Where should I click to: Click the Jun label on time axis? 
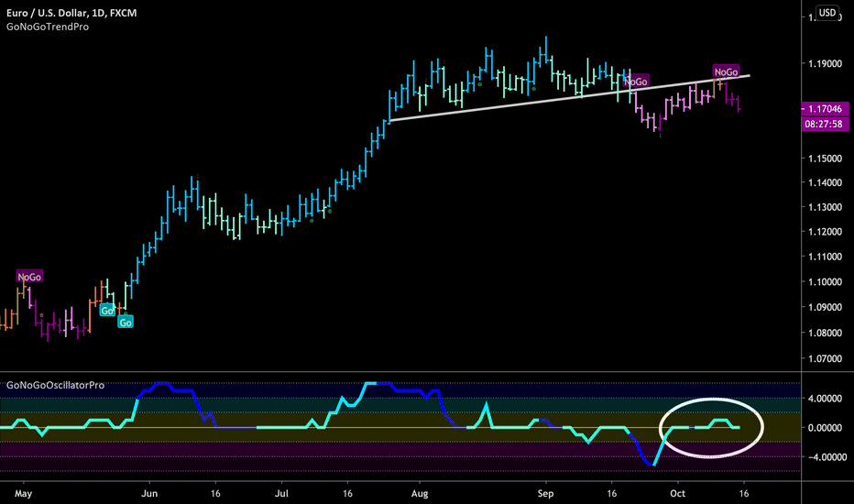point(149,494)
